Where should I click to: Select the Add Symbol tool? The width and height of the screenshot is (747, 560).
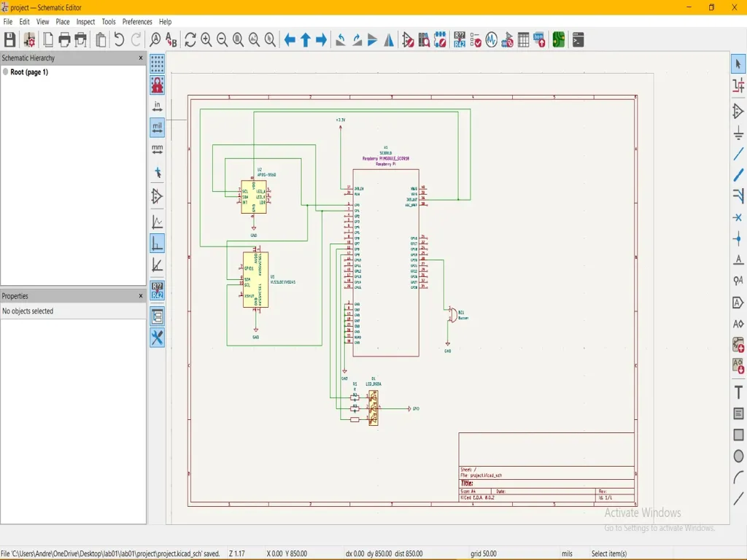tap(738, 112)
